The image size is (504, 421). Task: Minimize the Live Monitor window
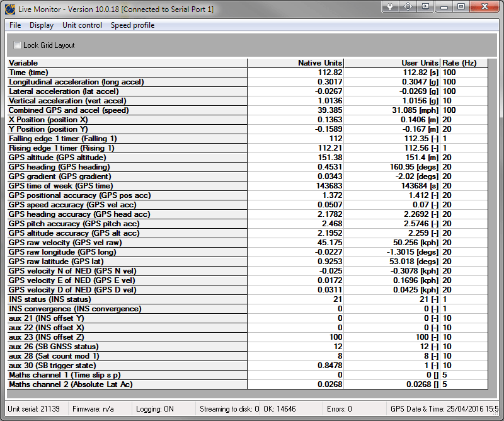[445, 7]
